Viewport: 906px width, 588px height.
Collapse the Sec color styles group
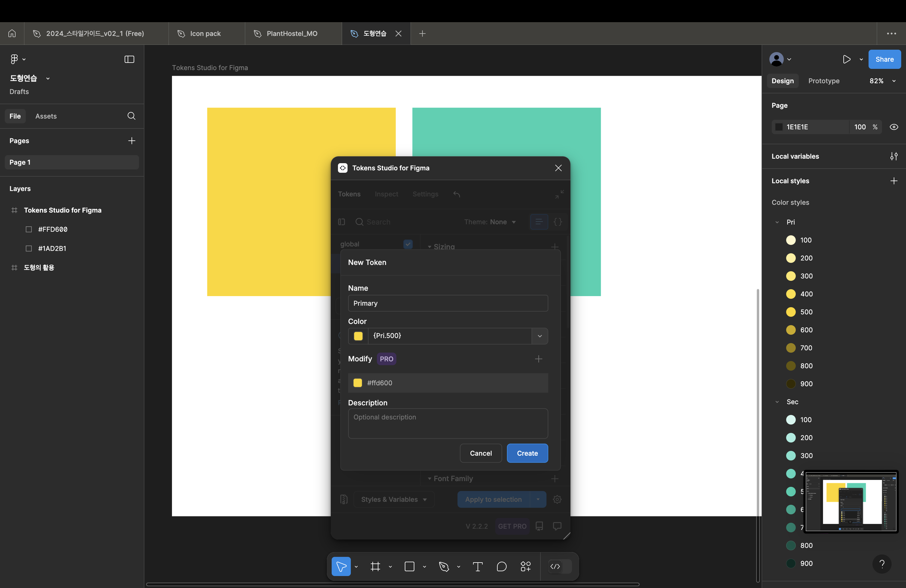coord(777,402)
